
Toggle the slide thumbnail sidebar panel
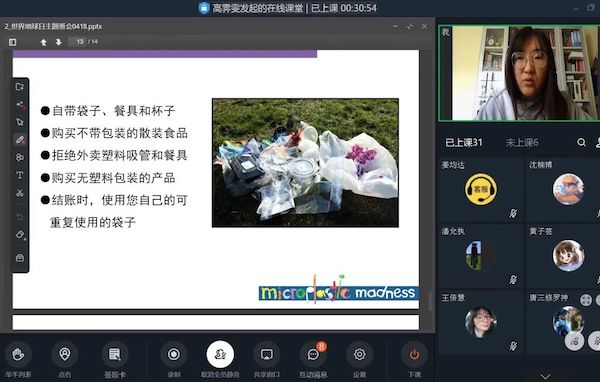(13, 42)
